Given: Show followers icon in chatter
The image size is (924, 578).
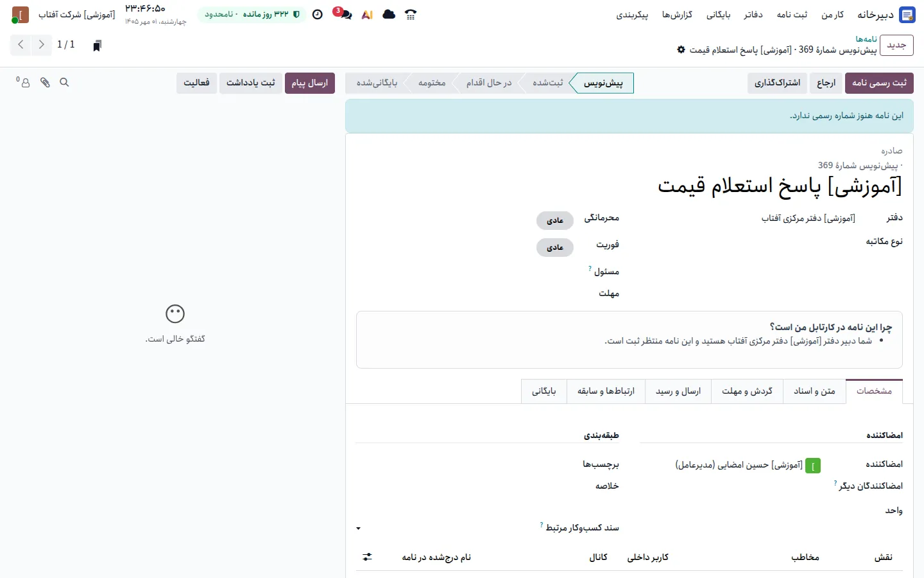Looking at the screenshot, I should click(x=24, y=82).
